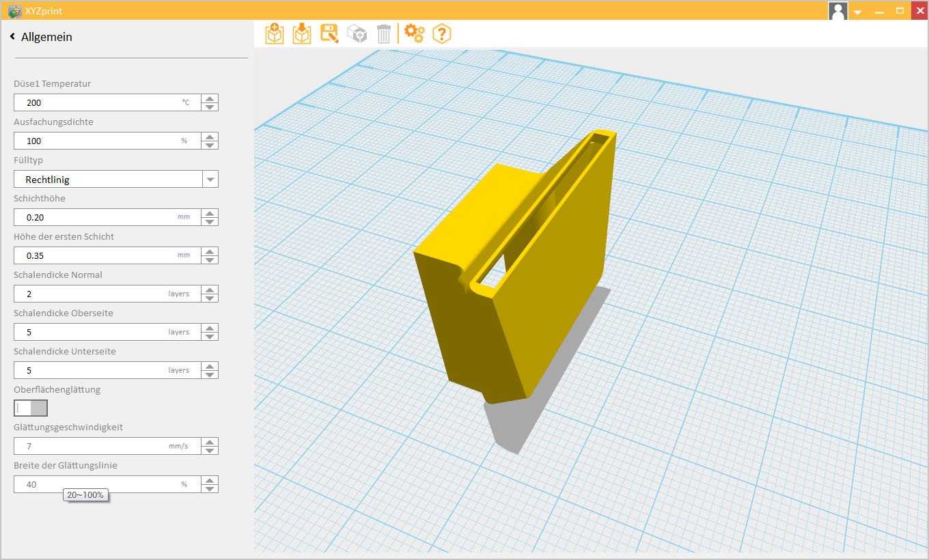Image resolution: width=929 pixels, height=560 pixels.
Task: Increase Schalendicke Normal layers
Action: click(x=210, y=290)
